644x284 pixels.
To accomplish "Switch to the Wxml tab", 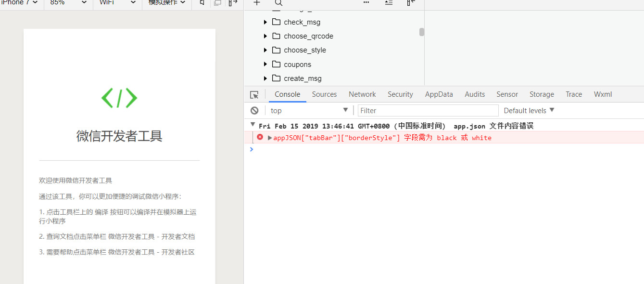I will click(603, 94).
